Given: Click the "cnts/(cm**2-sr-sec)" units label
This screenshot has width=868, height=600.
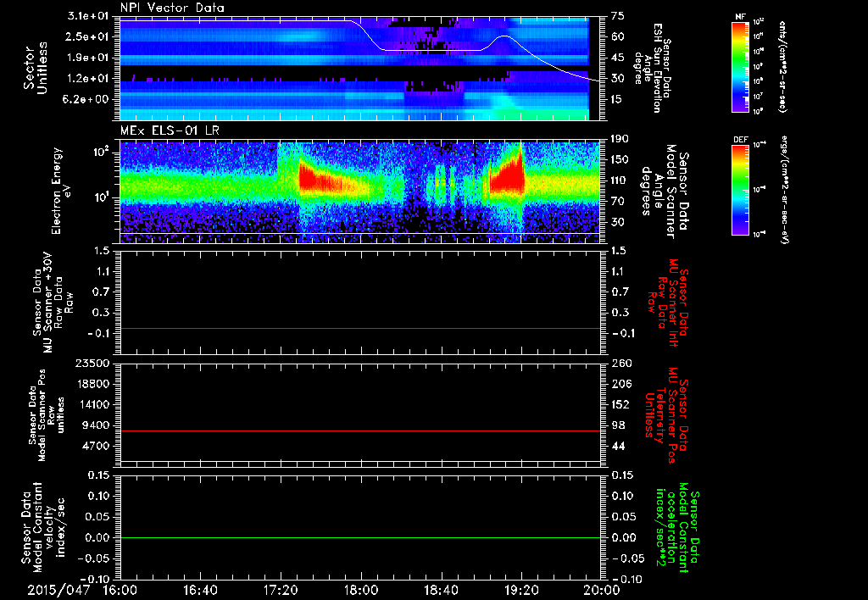Looking at the screenshot, I should click(782, 66).
